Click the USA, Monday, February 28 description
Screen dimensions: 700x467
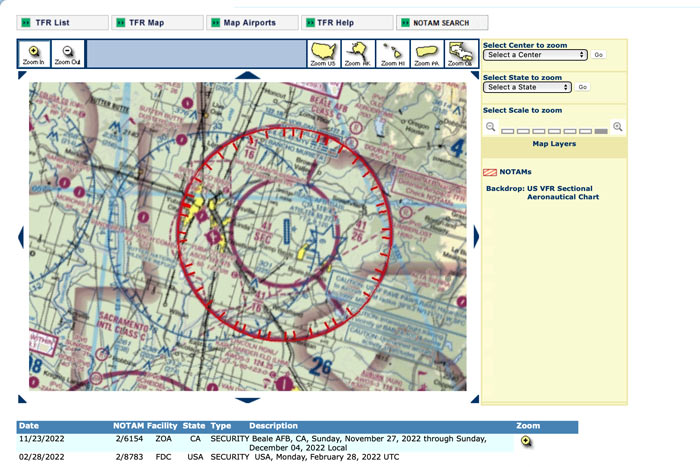(x=327, y=457)
